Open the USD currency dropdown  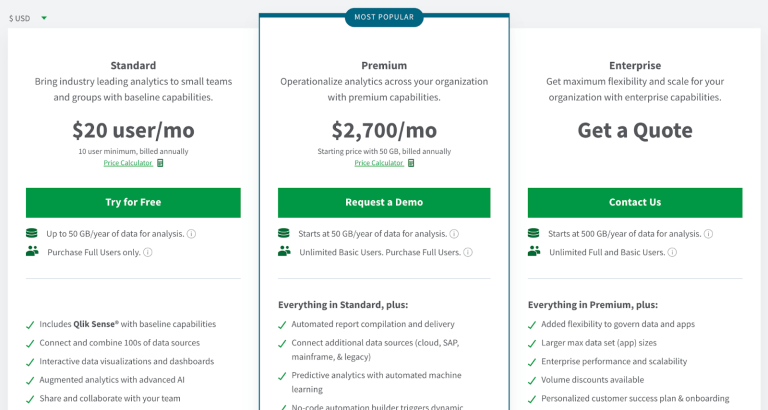tap(28, 18)
